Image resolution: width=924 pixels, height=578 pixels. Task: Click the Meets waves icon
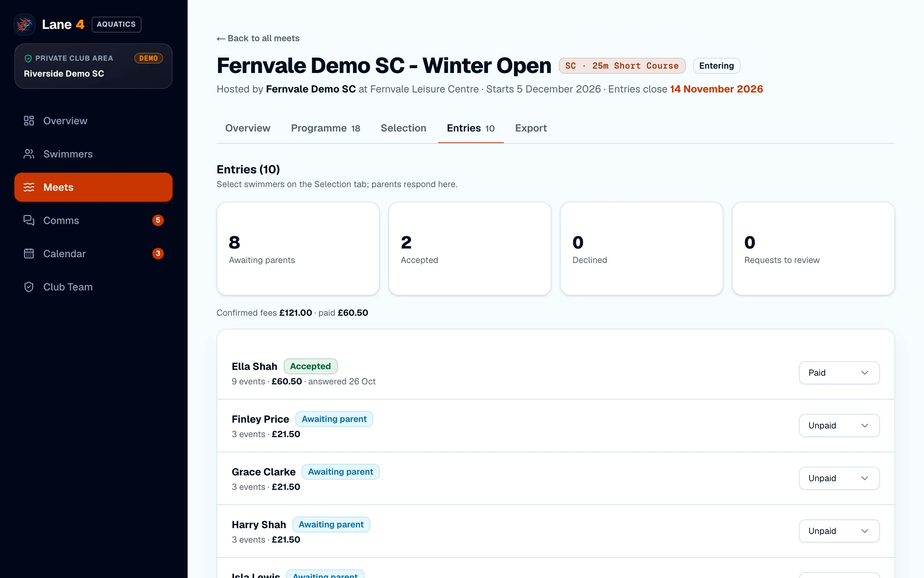point(29,187)
